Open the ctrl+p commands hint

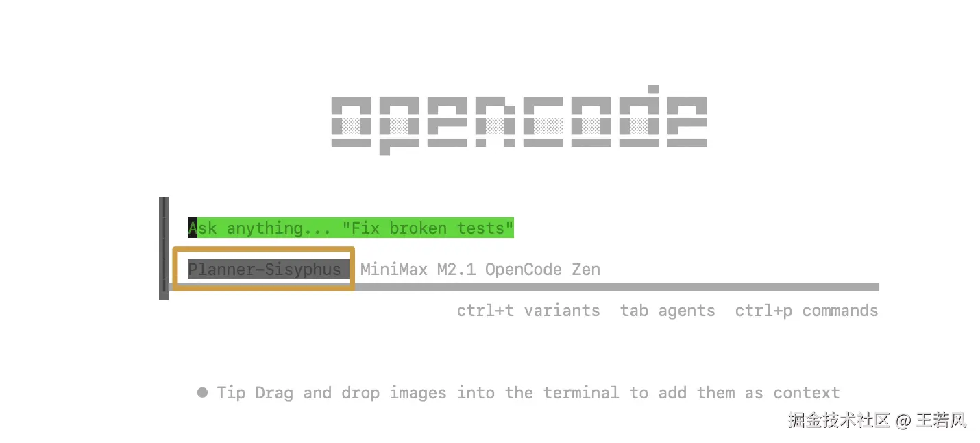(x=807, y=311)
